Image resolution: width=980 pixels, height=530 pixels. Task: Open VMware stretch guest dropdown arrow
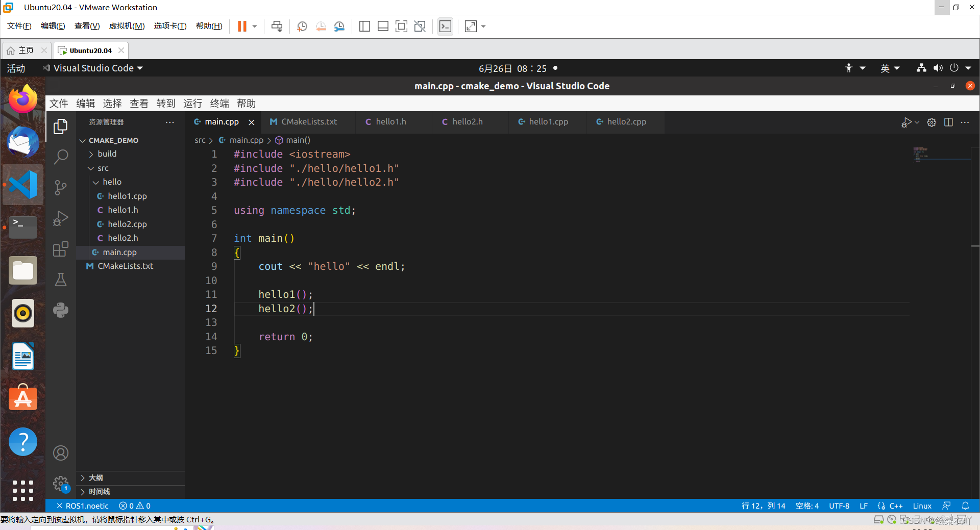(483, 27)
